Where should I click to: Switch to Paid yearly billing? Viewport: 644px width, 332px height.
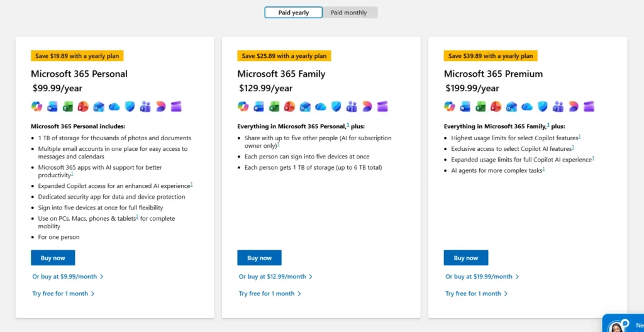(x=293, y=13)
